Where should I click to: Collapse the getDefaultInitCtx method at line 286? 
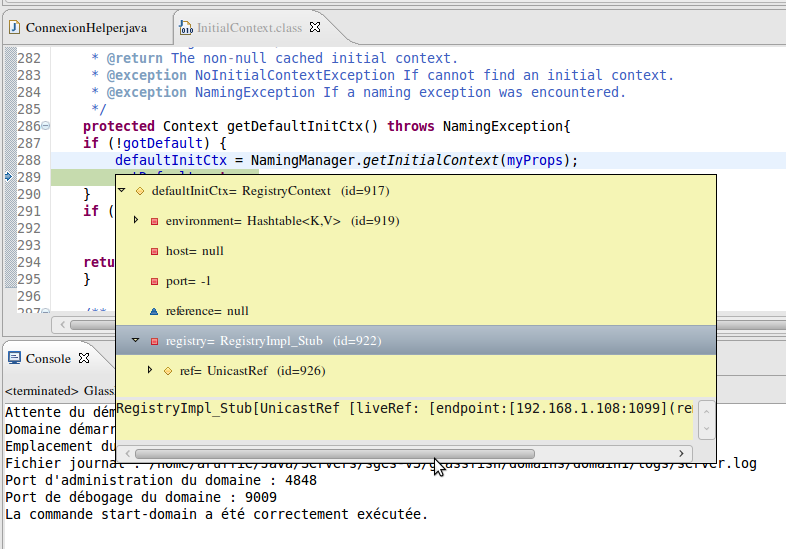tap(58, 127)
